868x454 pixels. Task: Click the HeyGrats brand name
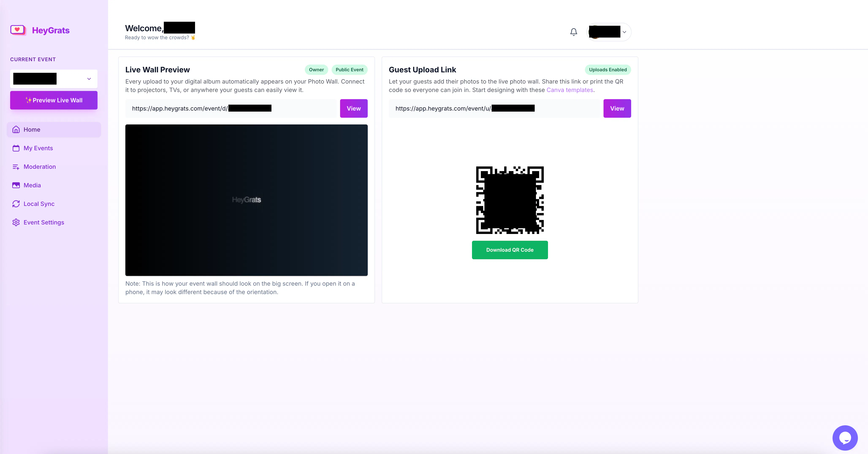point(50,30)
